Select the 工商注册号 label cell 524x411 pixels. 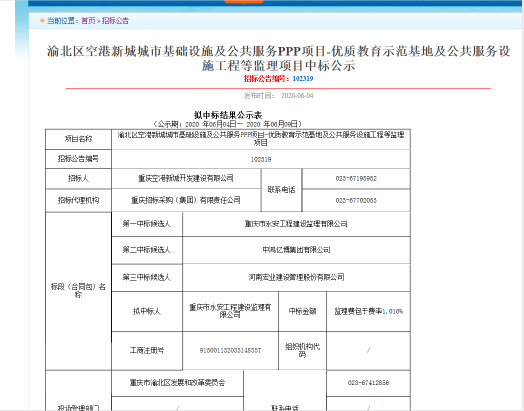coord(147,351)
